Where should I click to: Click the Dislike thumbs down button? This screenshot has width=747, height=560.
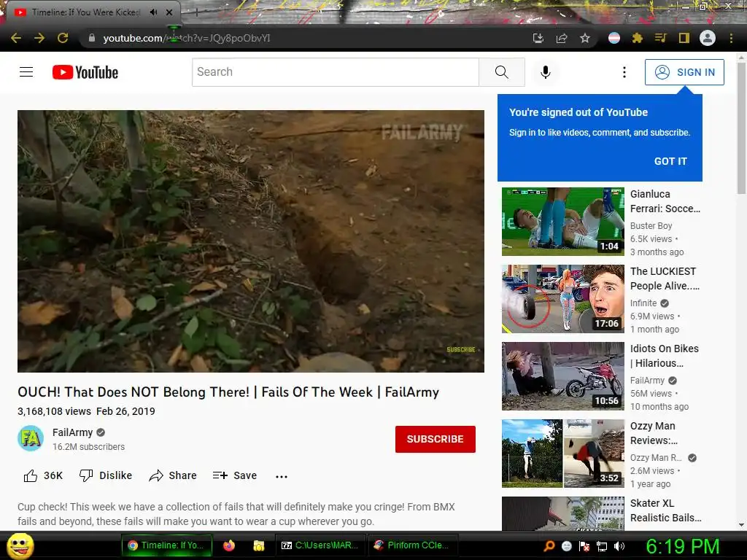pos(105,475)
